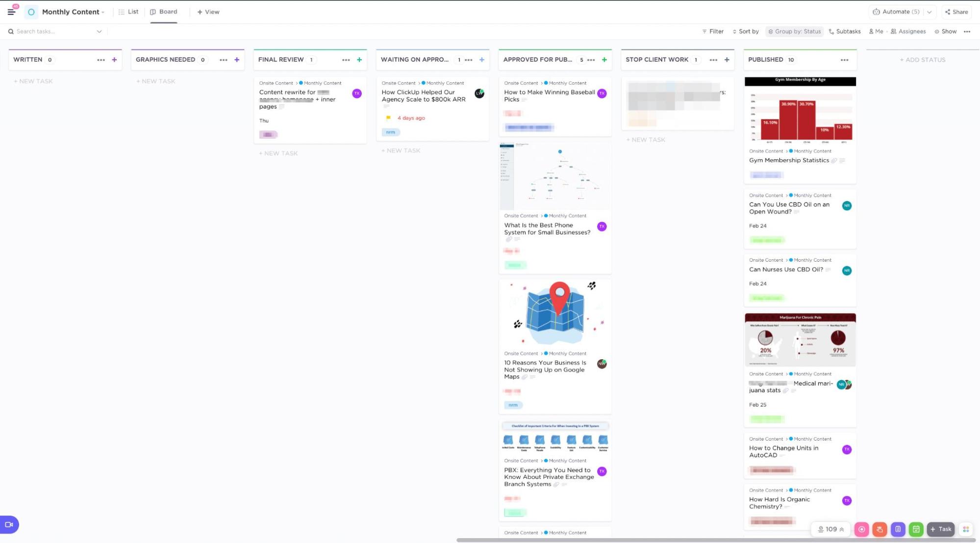Toggle Subtasks display
This screenshot has height=543, width=980.
pos(845,31)
